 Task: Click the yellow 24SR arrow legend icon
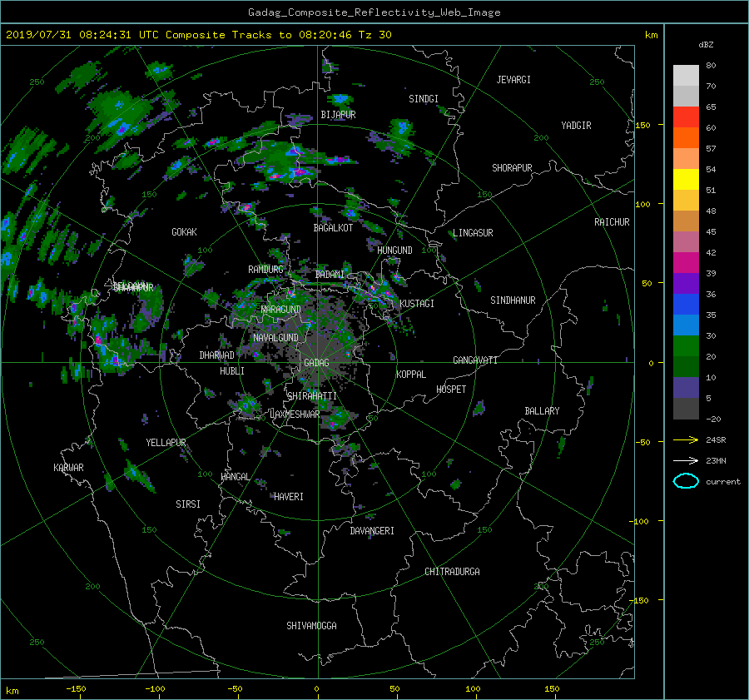686,439
